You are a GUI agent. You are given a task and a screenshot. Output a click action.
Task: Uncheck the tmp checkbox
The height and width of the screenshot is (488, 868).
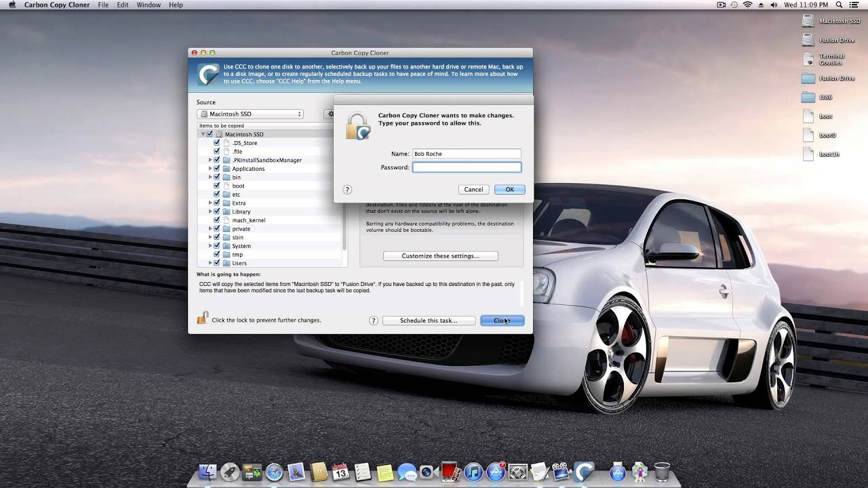coord(217,255)
